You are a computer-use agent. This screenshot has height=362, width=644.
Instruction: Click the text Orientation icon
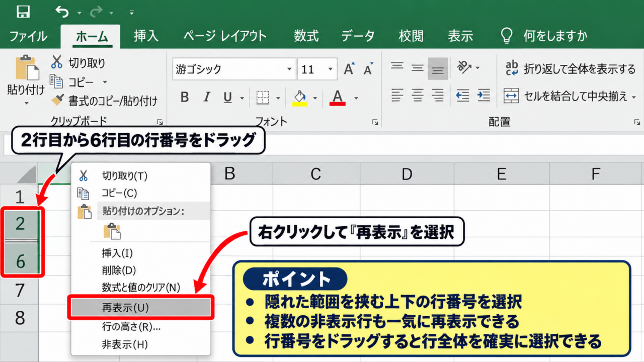[464, 67]
